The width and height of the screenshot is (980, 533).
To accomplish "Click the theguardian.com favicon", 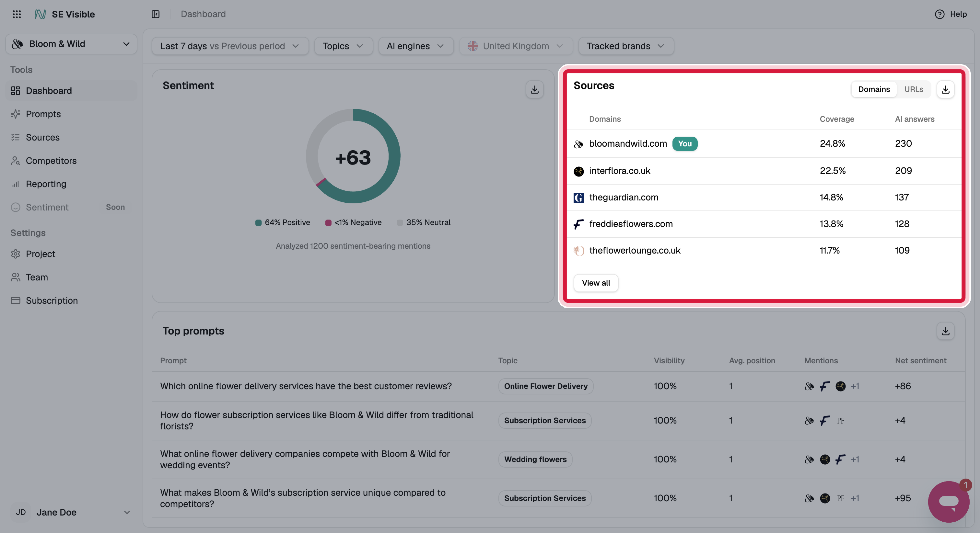I will coord(579,198).
